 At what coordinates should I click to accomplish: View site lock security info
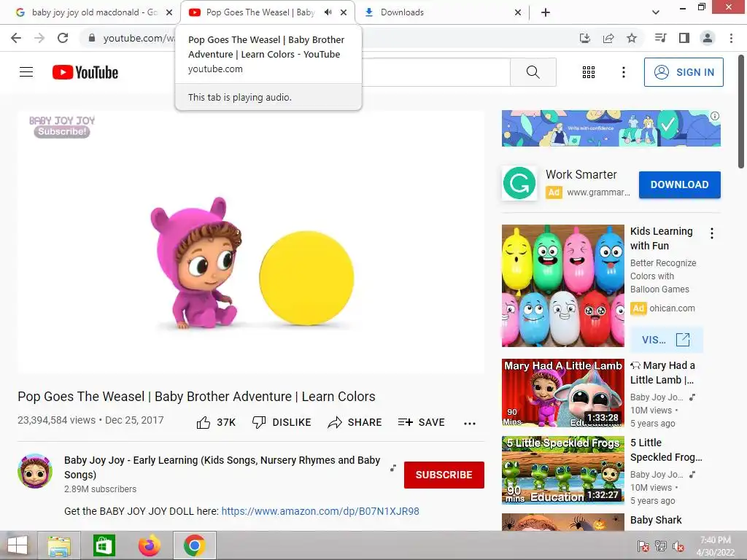coord(92,38)
